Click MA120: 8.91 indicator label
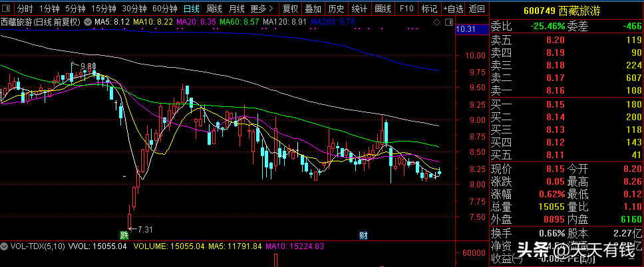The width and height of the screenshot is (644, 267). (285, 22)
